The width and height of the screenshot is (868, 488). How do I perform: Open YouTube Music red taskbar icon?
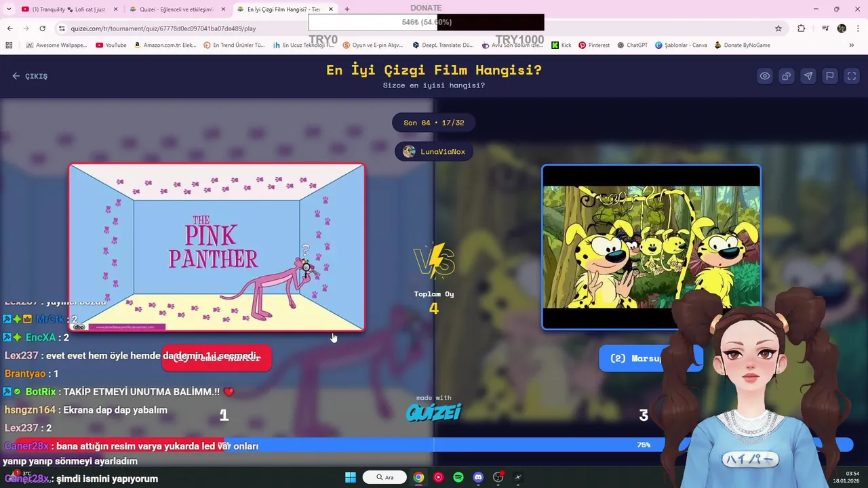439,477
